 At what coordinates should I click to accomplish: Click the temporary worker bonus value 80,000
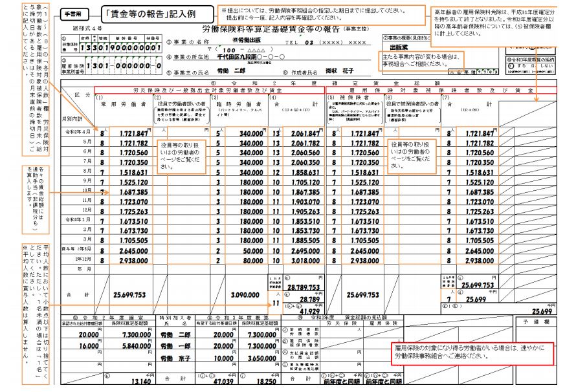click(253, 261)
